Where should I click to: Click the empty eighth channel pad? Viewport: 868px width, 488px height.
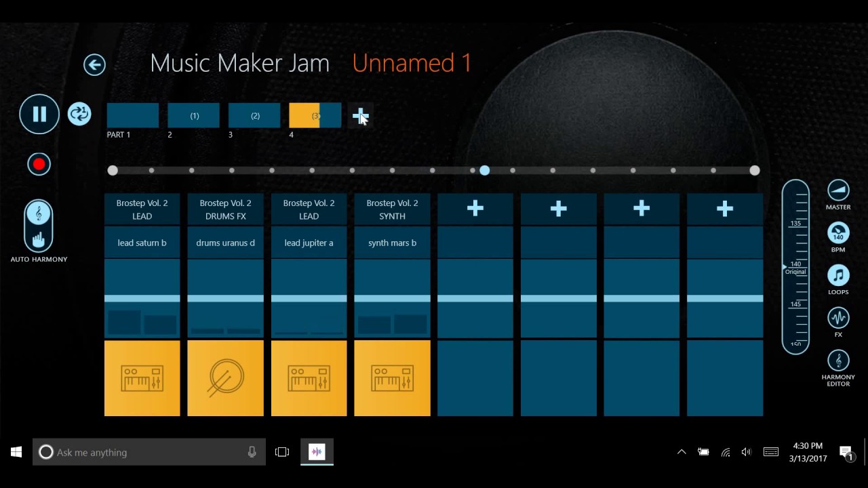click(x=725, y=378)
